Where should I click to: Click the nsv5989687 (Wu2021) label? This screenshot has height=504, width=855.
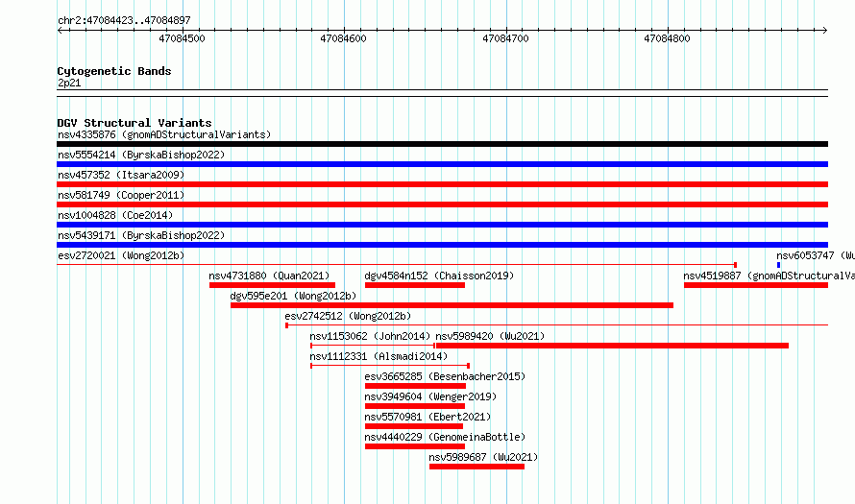[x=483, y=457]
